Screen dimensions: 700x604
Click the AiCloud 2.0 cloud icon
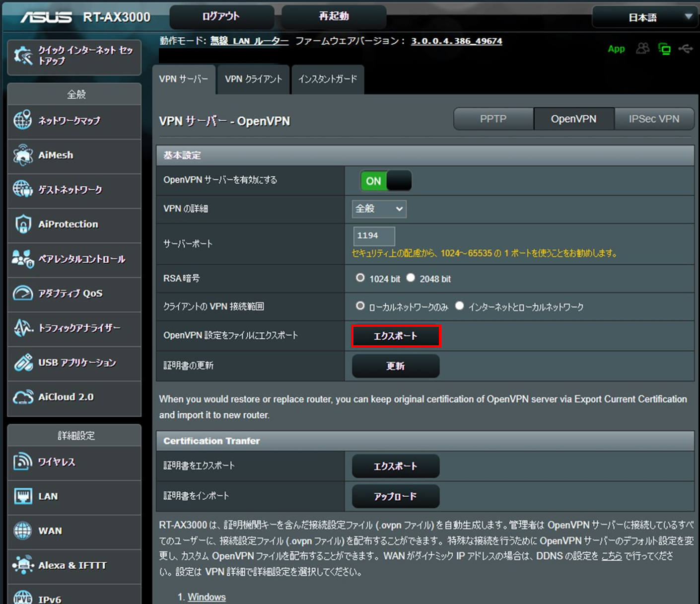23,397
